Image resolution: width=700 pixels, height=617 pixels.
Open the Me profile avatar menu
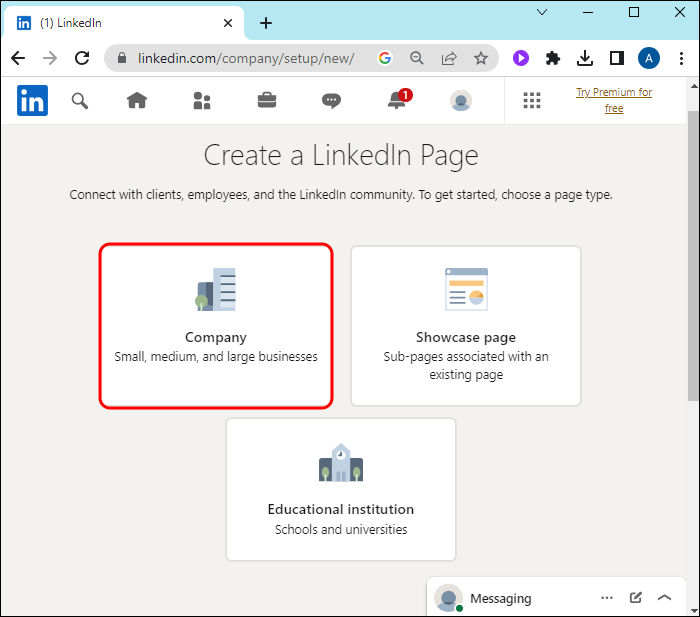[461, 100]
